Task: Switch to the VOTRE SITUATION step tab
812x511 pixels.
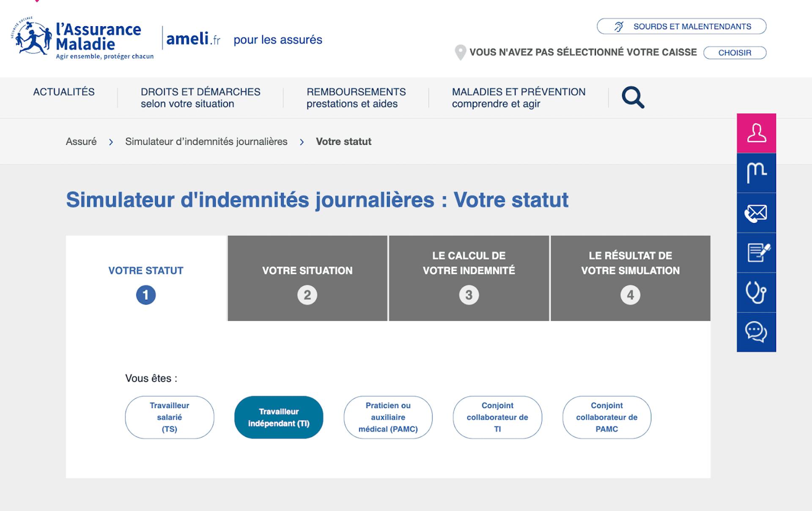Action: pyautogui.click(x=307, y=278)
